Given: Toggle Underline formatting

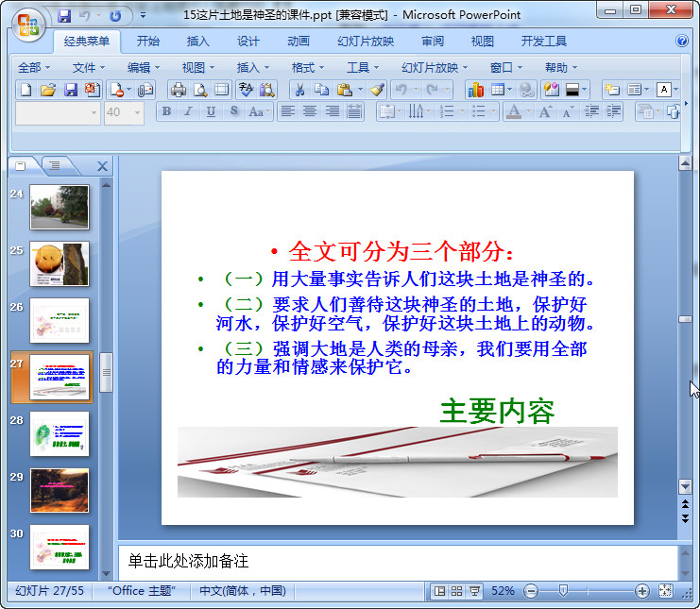Looking at the screenshot, I should [x=211, y=111].
